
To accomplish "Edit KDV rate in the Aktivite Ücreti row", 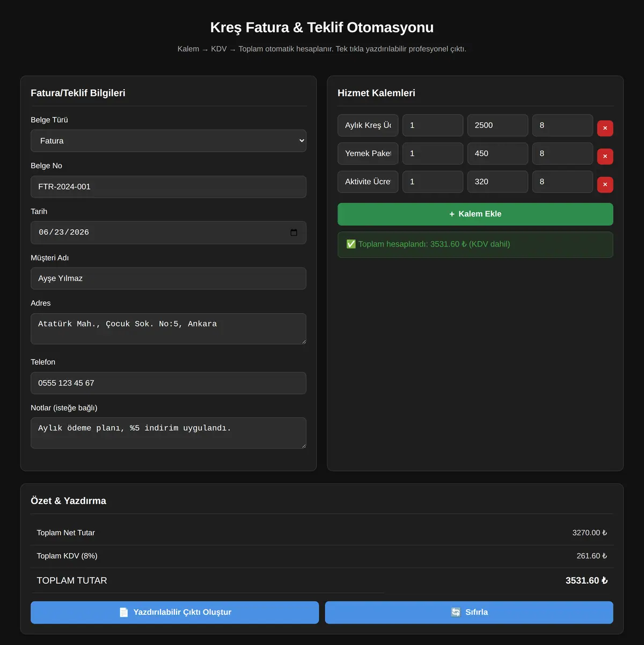I will [562, 182].
